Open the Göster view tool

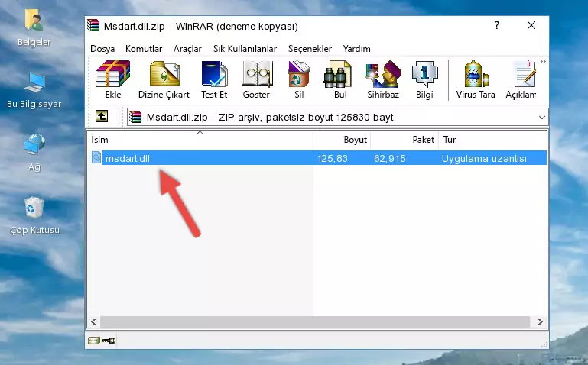pos(256,79)
